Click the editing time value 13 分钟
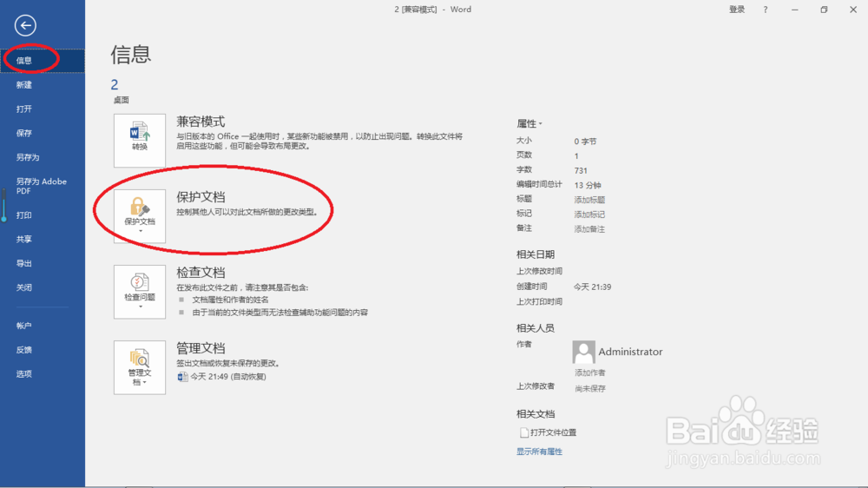This screenshot has width=868, height=488. [588, 185]
